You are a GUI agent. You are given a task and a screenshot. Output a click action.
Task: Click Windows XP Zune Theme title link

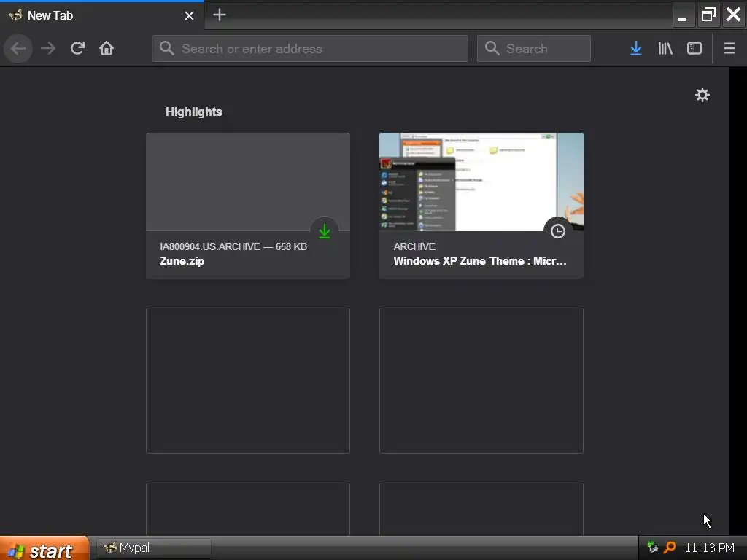(480, 261)
